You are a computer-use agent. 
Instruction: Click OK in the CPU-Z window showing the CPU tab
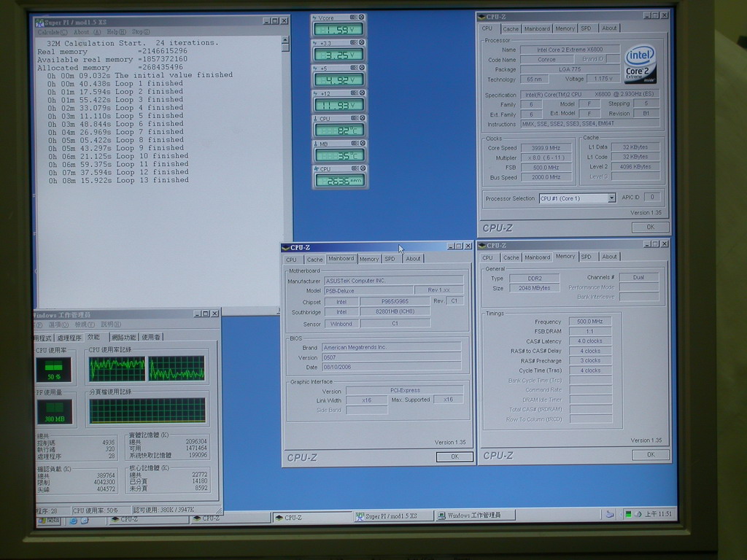tap(650, 227)
